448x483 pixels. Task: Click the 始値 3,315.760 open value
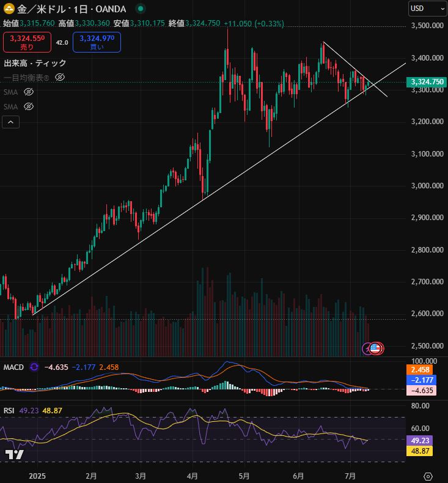point(29,23)
